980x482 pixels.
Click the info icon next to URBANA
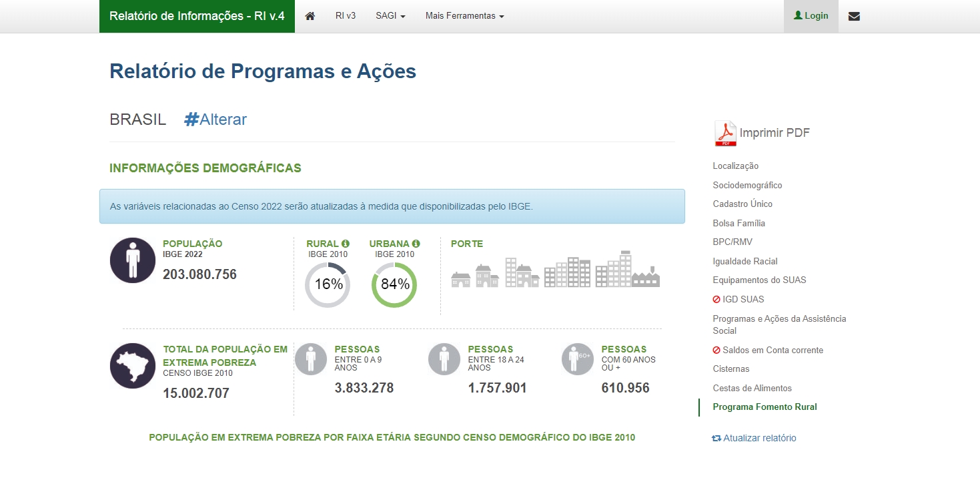click(416, 244)
